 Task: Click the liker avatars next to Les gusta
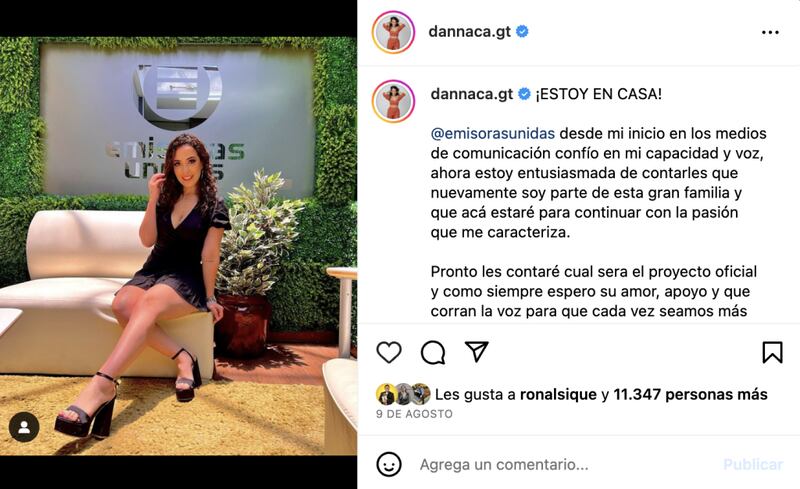[403, 394]
